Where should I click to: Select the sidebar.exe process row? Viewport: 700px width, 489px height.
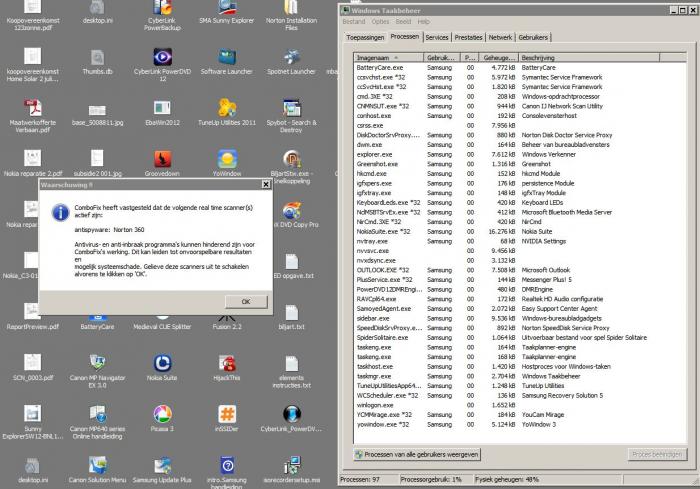click(520, 318)
